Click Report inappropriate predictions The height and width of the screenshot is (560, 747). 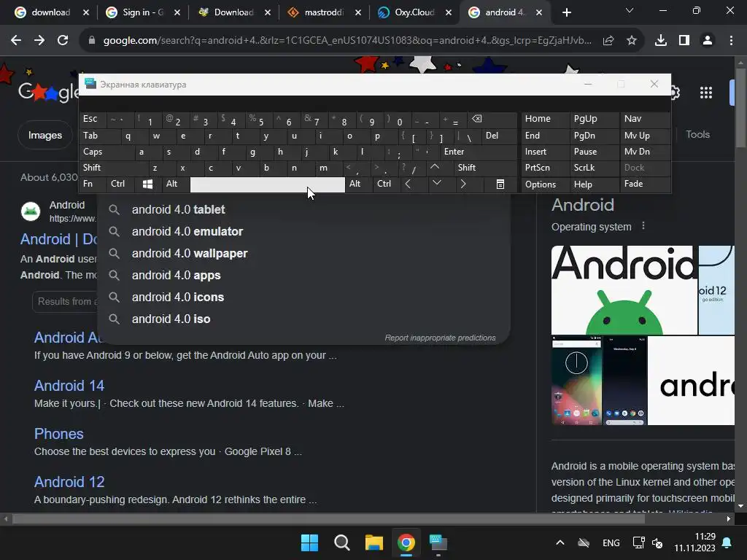click(x=440, y=338)
